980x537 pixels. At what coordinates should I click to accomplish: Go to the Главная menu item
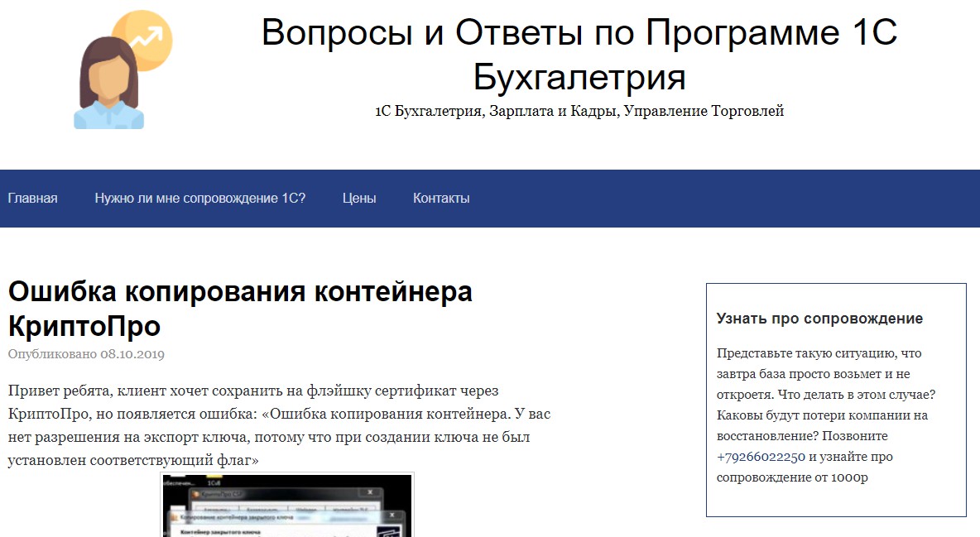click(x=32, y=199)
